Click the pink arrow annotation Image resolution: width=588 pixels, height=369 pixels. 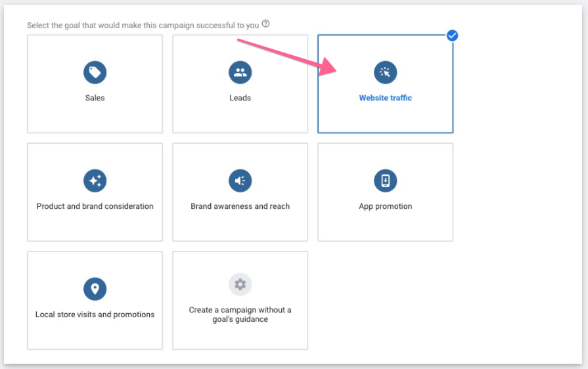click(289, 55)
